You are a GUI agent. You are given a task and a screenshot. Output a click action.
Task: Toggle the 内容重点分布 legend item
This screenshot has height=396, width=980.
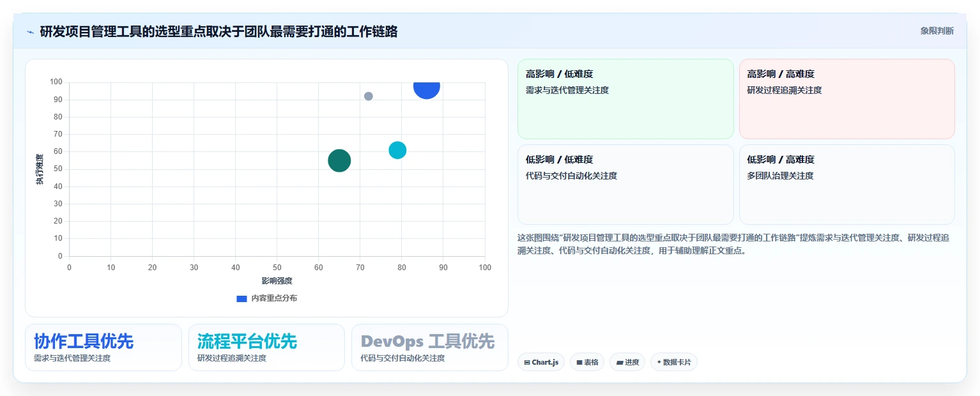[266, 298]
